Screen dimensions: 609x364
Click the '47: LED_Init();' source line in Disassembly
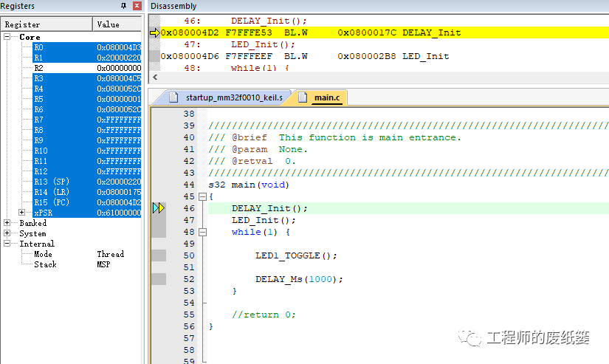pyautogui.click(x=240, y=45)
